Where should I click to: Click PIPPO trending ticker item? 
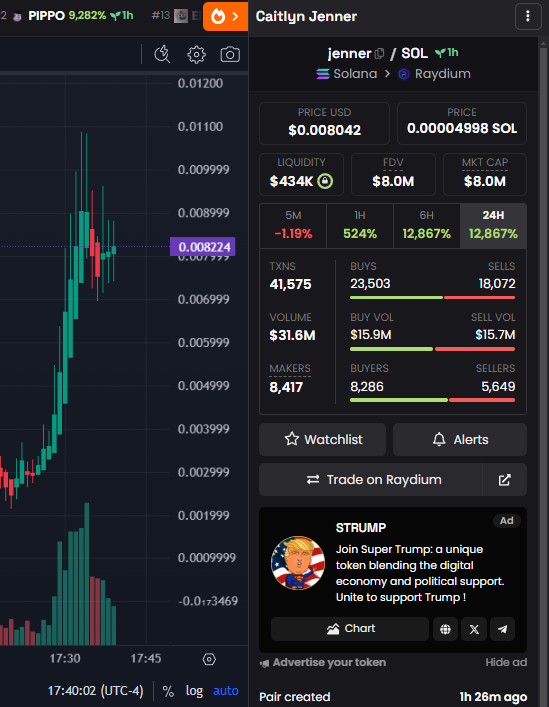click(74, 16)
